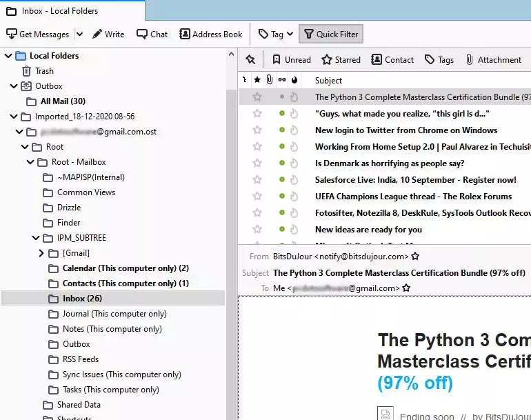Filter messages by Contact

pyautogui.click(x=392, y=60)
